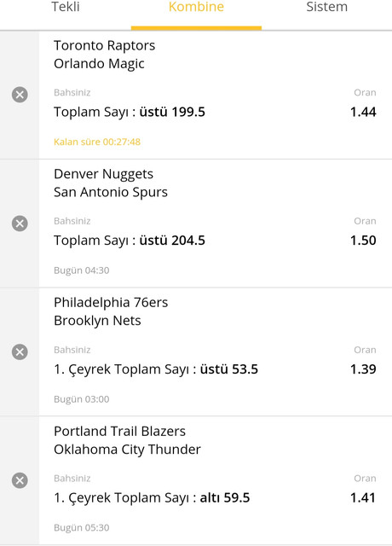This screenshot has width=392, height=546.
Task: Remove the Denver Nuggets bet
Action: pyautogui.click(x=20, y=224)
